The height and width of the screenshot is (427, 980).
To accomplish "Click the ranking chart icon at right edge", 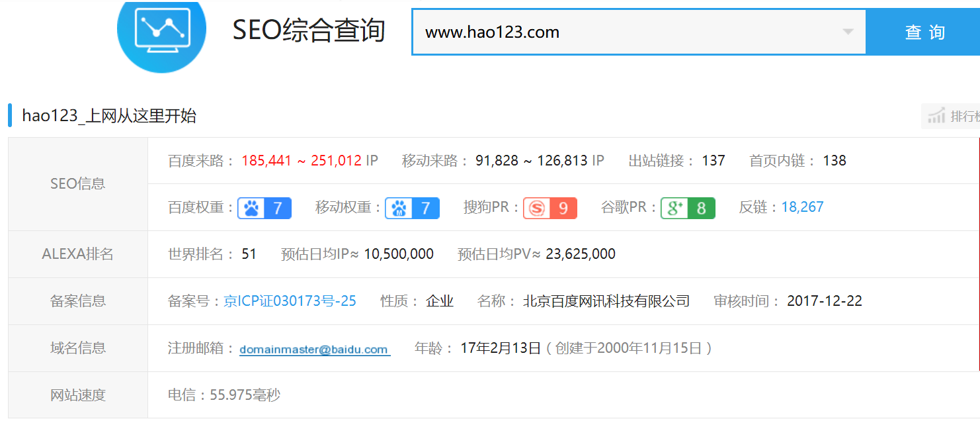I will (936, 117).
